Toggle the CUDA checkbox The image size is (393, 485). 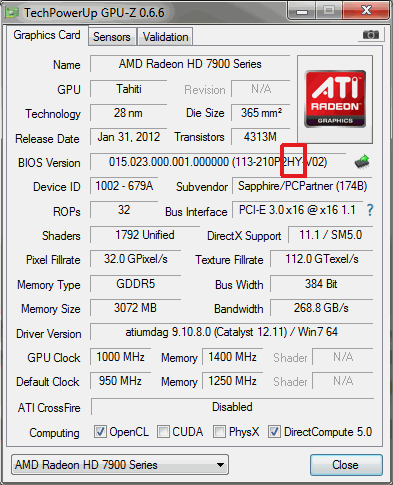tap(163, 431)
